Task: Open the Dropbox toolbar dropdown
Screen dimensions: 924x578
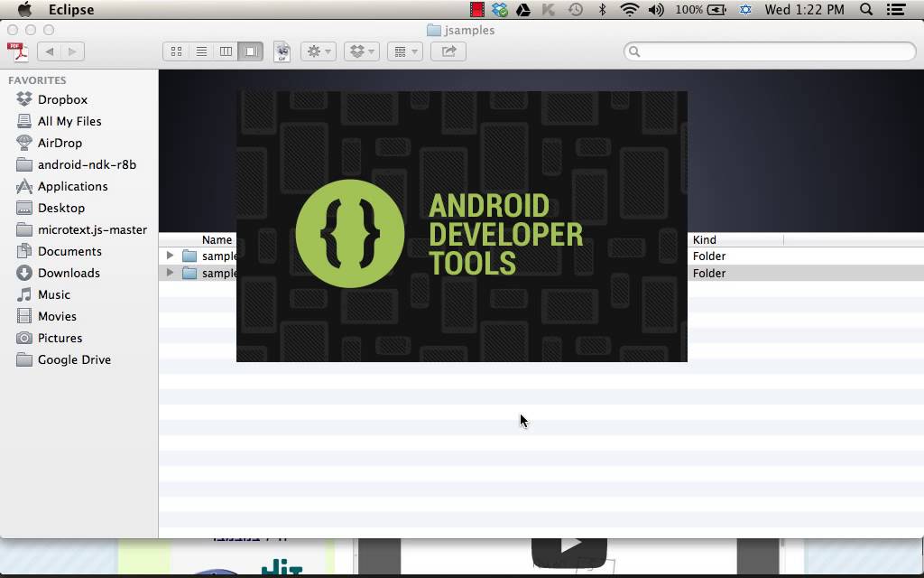Action: click(361, 51)
